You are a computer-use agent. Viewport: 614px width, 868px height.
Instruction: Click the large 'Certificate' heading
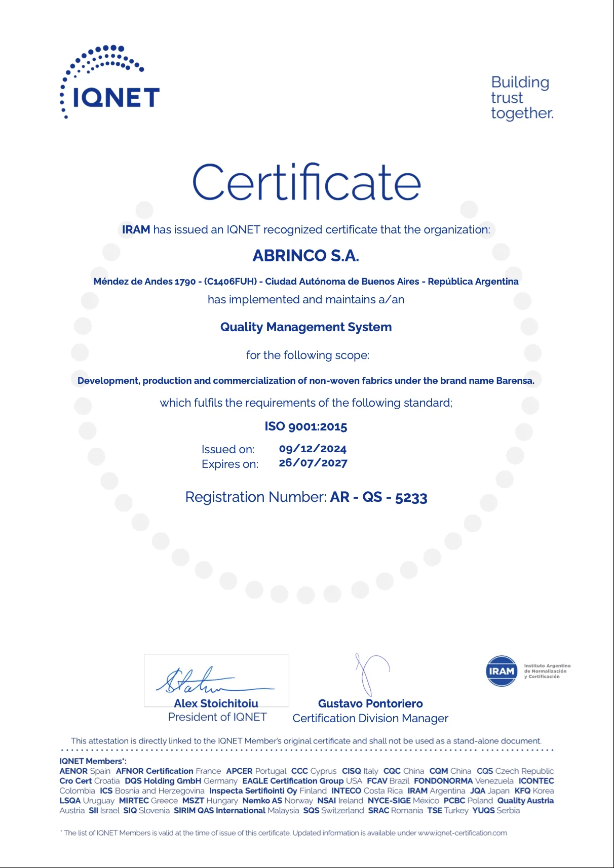[x=306, y=182]
